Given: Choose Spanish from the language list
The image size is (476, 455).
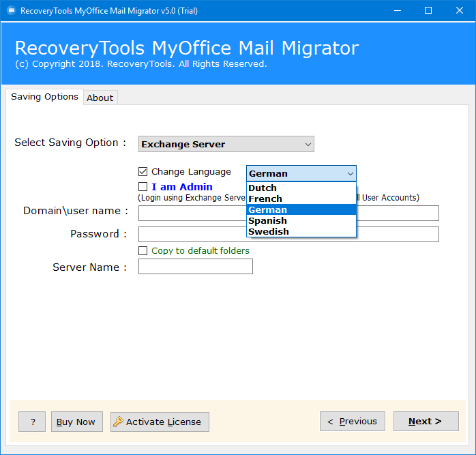Looking at the screenshot, I should 301,220.
